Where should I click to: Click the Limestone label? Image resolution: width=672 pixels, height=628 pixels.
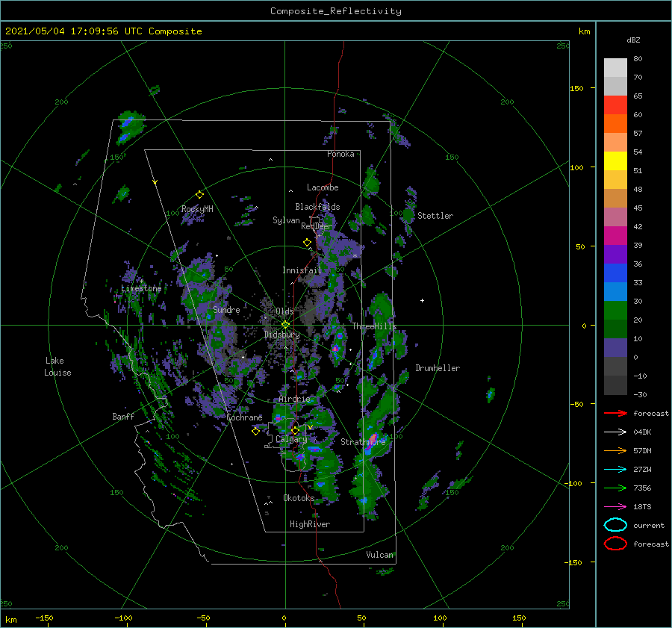point(141,288)
